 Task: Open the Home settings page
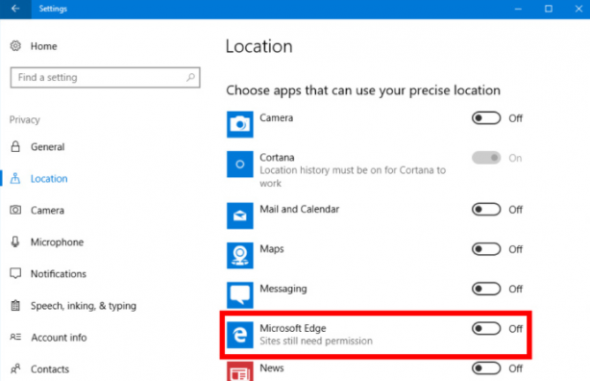pyautogui.click(x=44, y=46)
